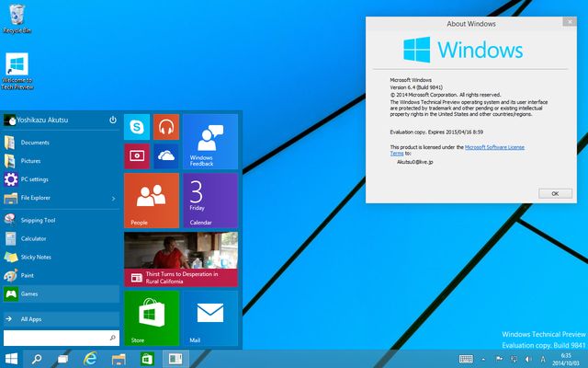
Task: Click the network tray icon
Action: point(514,360)
